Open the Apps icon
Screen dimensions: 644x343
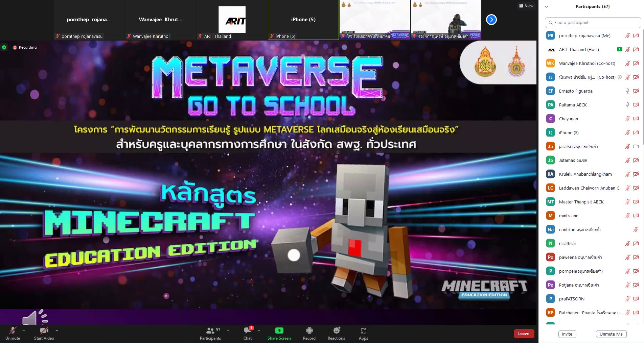click(364, 330)
